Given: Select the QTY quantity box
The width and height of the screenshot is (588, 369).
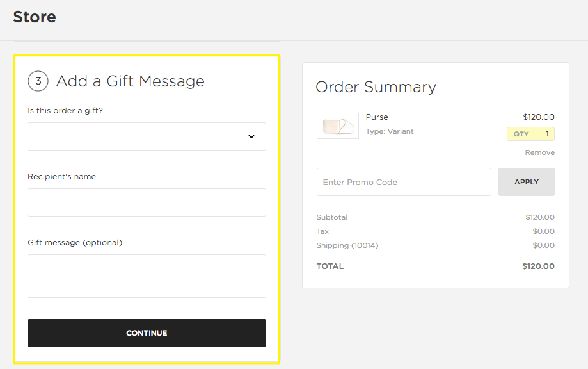Looking at the screenshot, I should (x=530, y=134).
